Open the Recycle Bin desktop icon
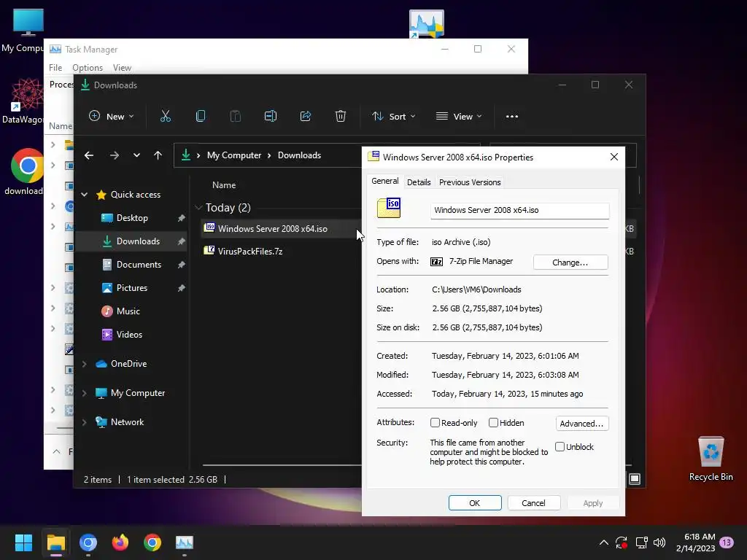Screen dimensions: 747x560 [x=711, y=458]
